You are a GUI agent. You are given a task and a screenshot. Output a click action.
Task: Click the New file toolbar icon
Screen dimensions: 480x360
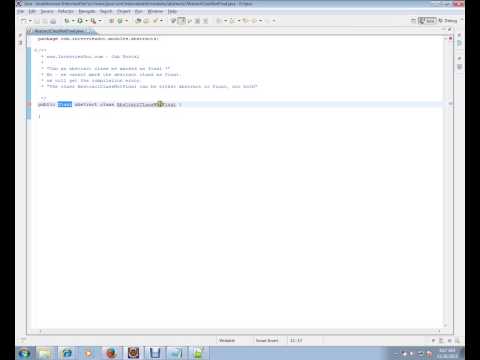(x=23, y=21)
